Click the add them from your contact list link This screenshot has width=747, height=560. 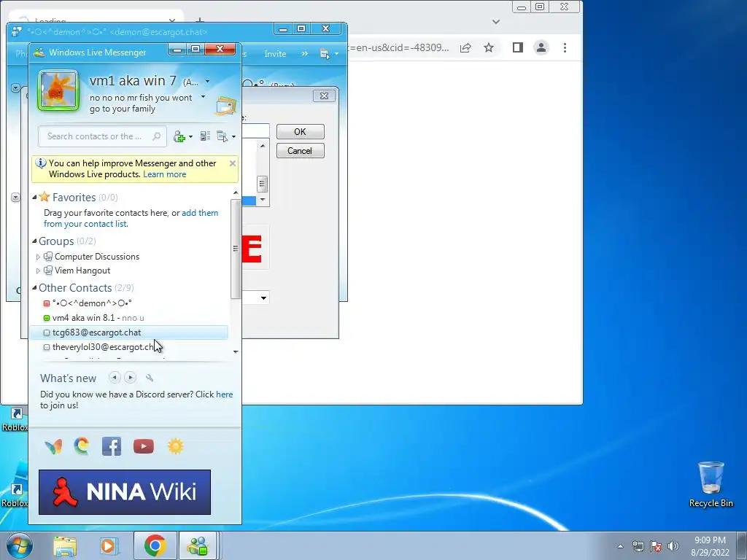pyautogui.click(x=131, y=218)
